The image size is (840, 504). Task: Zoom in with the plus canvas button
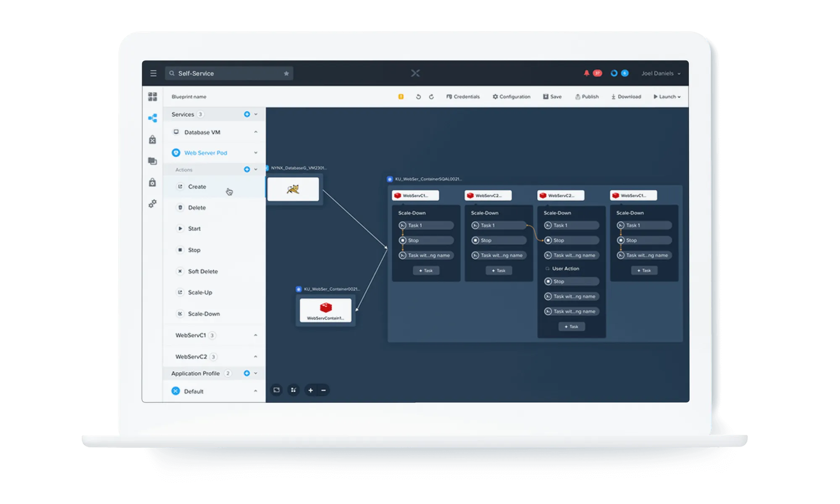tap(310, 390)
